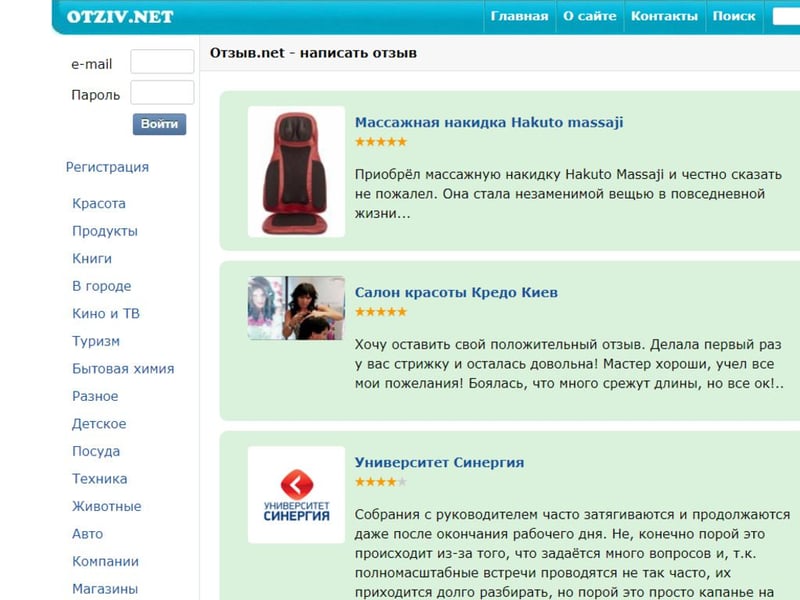This screenshot has height=600, width=800.
Task: Open the Регистрация link
Action: tap(107, 167)
